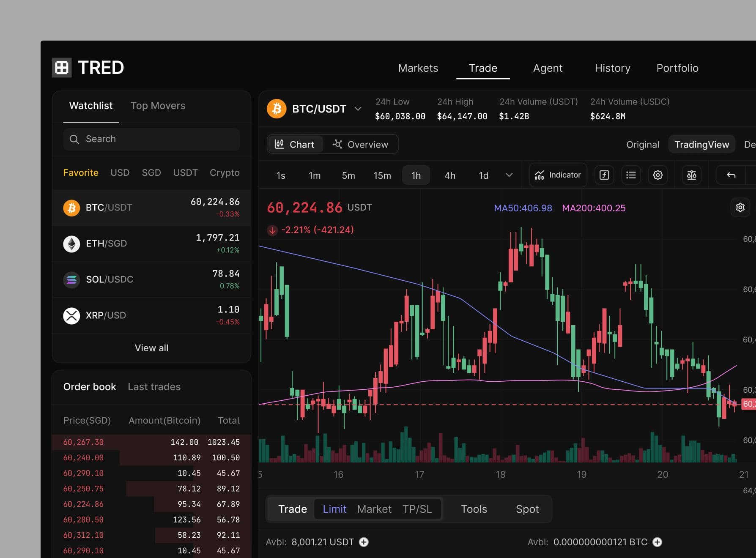The image size is (756, 558).
Task: Click the Solana icon in SOL/USDC row
Action: [x=71, y=280]
